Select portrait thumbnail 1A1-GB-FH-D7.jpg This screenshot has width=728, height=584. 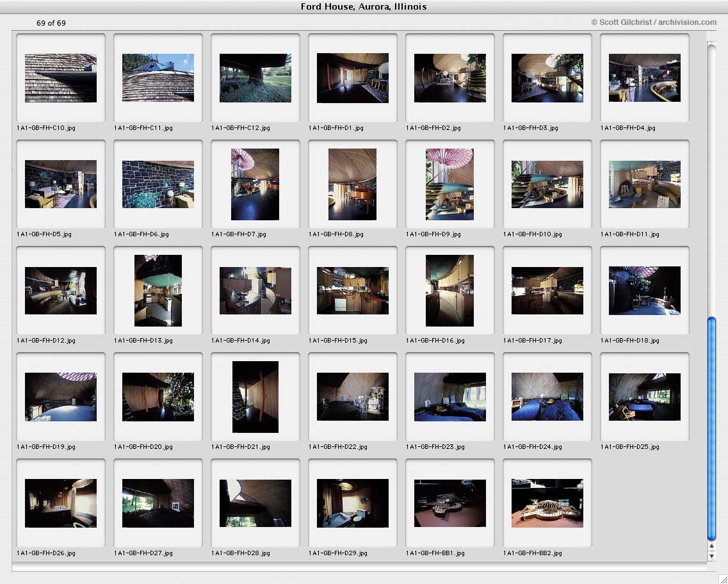[x=255, y=184]
